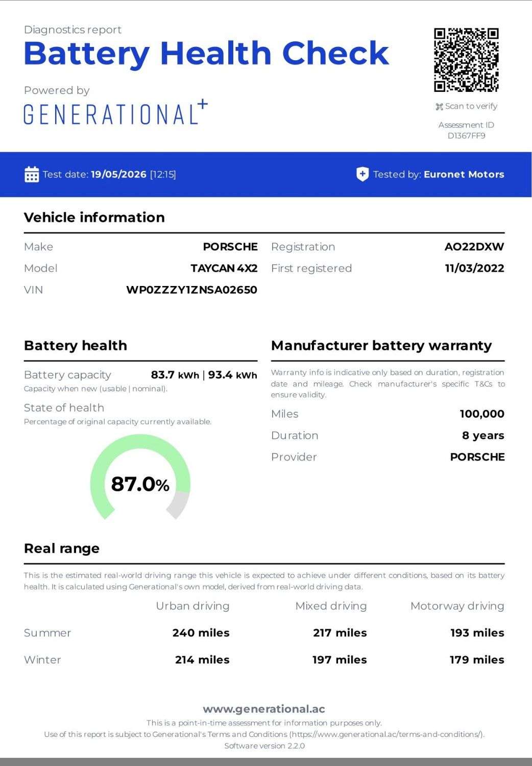532x766 pixels.
Task: Click the Urban driving column header
Action: pyautogui.click(x=192, y=606)
